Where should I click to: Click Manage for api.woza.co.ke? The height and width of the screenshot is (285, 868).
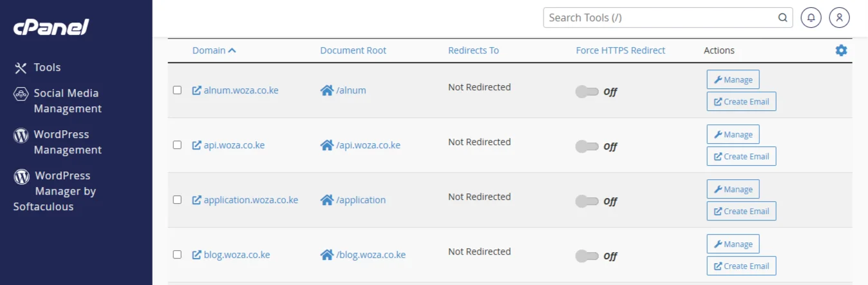(x=733, y=134)
